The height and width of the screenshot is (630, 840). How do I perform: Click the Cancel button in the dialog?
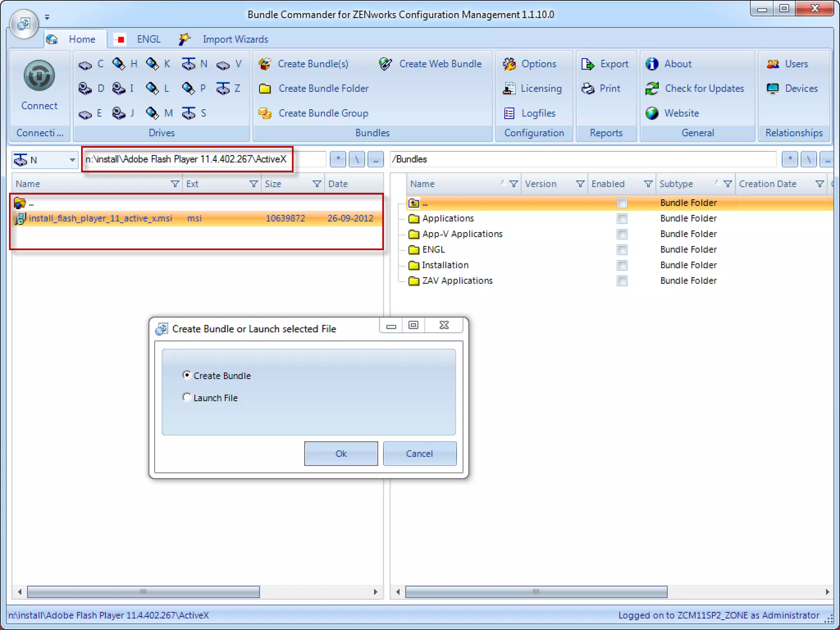tap(419, 453)
